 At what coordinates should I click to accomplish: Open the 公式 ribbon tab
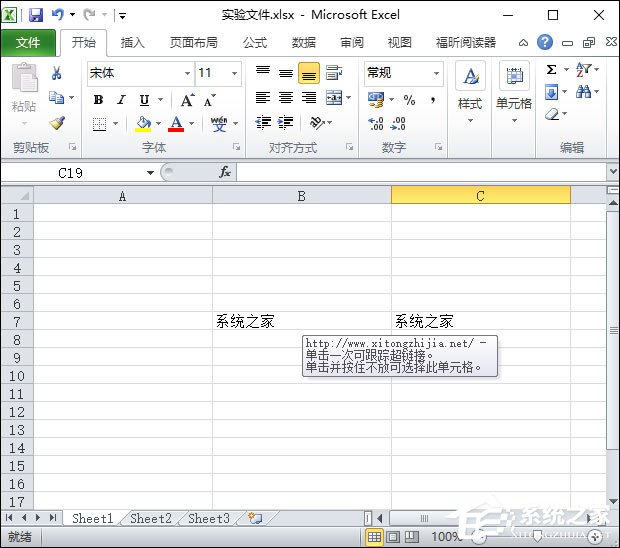[255, 42]
